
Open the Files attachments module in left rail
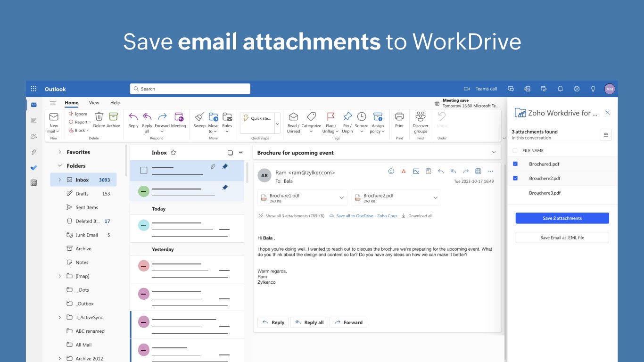(x=33, y=152)
